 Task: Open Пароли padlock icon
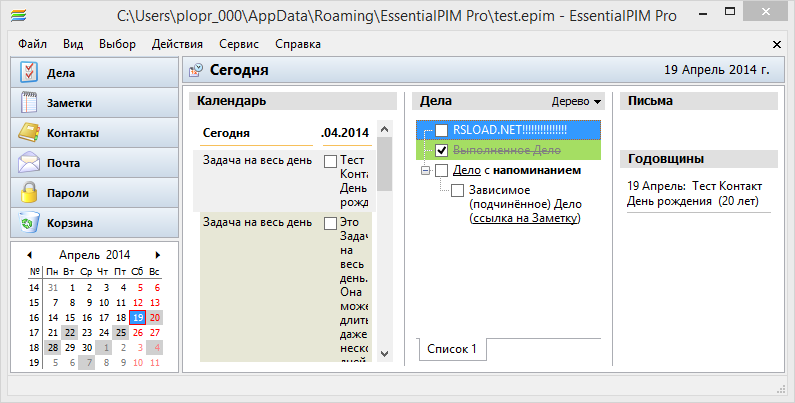[29, 193]
